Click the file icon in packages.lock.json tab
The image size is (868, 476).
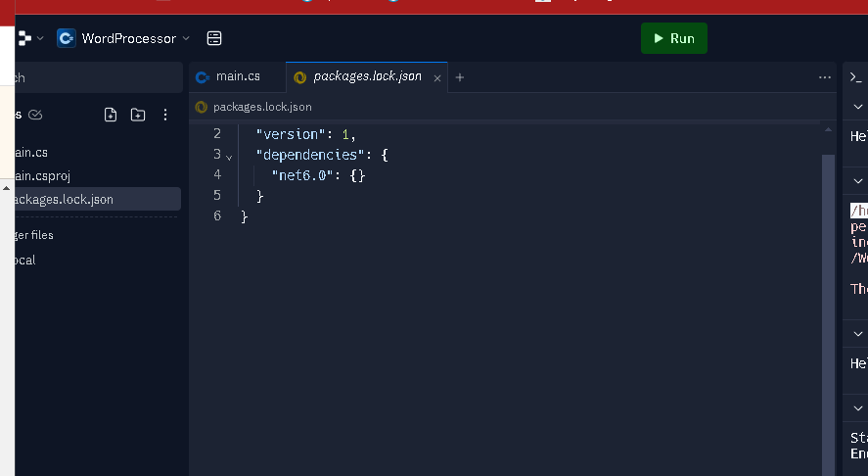point(300,77)
